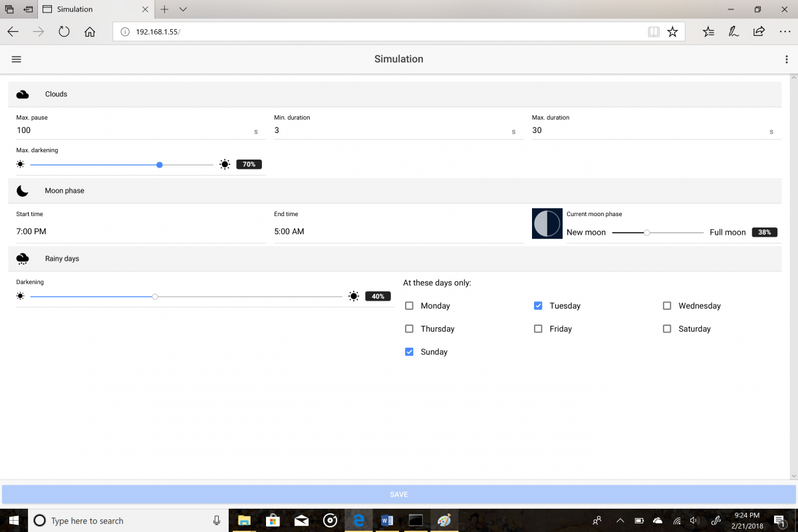Screen dimensions: 798x532
Task: Click the SAVE button
Action: tap(399, 495)
